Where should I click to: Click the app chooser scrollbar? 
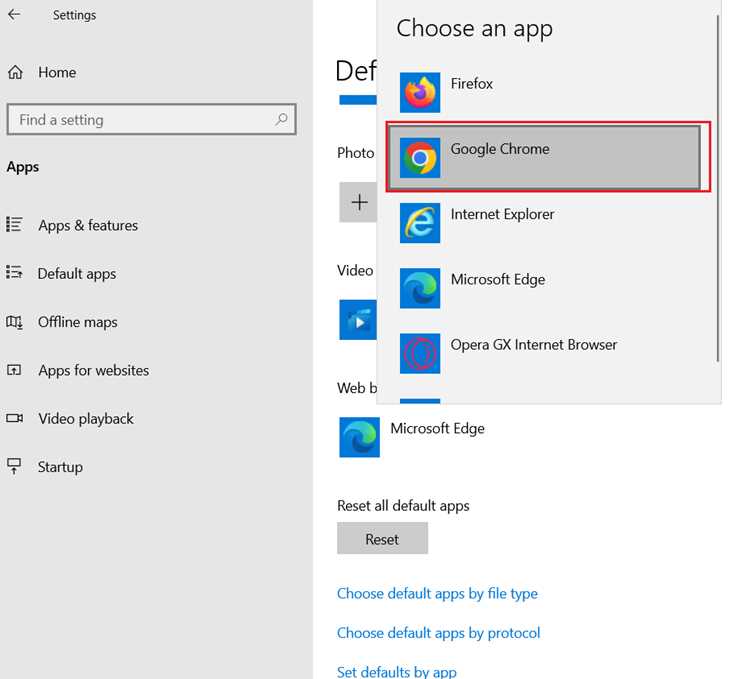(717, 187)
